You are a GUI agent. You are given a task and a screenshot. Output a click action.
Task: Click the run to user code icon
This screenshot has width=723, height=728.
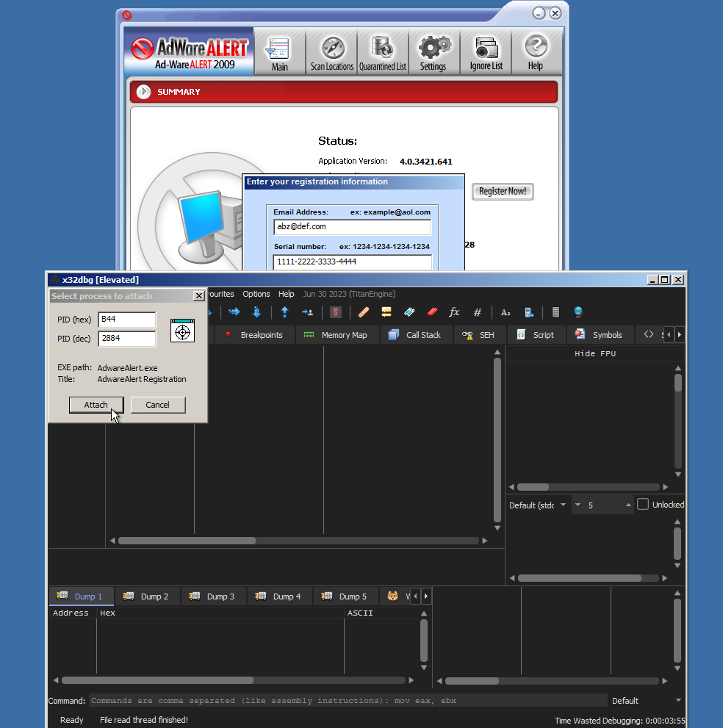click(307, 312)
